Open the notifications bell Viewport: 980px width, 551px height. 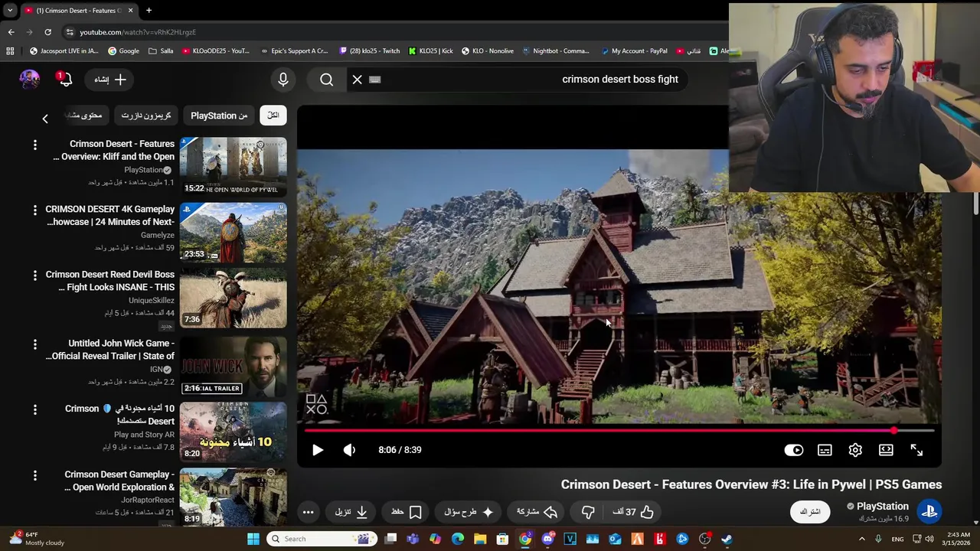pyautogui.click(x=65, y=80)
